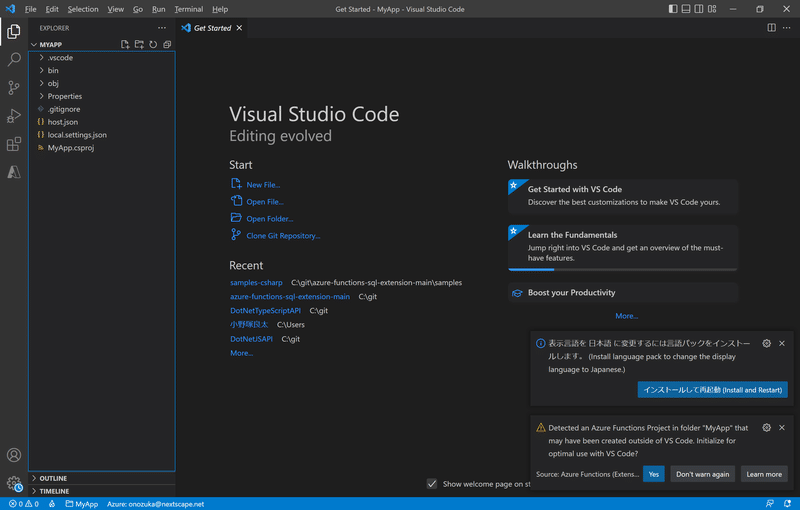Select the Get Started tab

212,28
